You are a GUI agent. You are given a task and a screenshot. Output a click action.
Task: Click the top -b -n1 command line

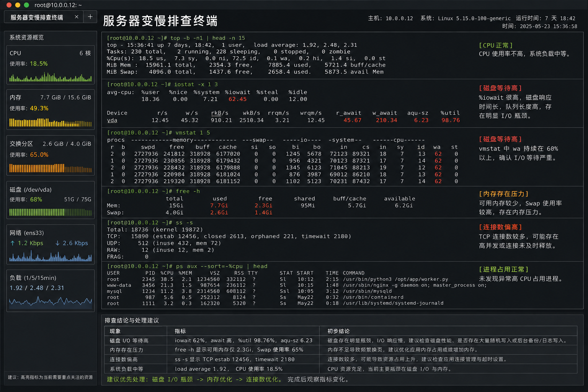176,38
